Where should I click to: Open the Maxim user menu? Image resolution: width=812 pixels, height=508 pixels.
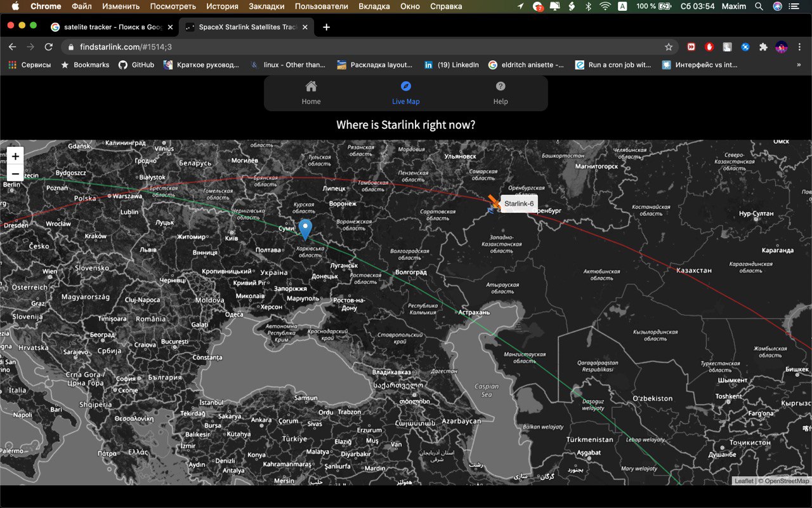point(733,6)
